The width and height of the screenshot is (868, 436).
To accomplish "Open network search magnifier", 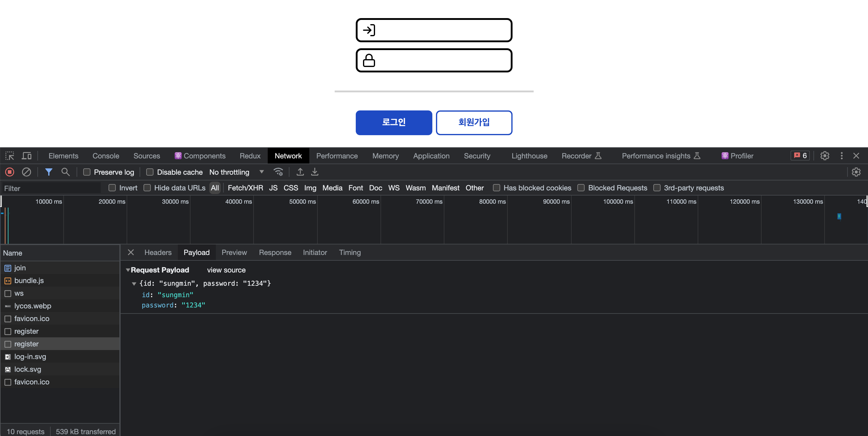I will coord(65,172).
